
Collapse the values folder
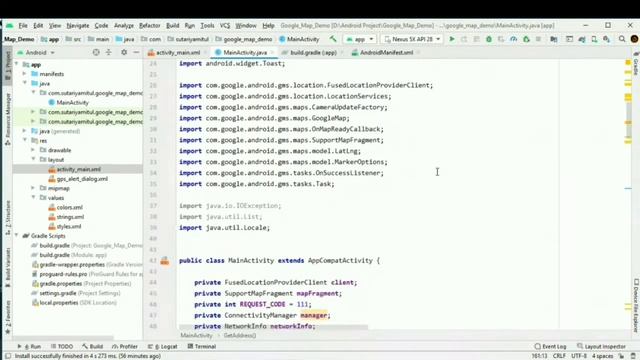tap(33, 198)
